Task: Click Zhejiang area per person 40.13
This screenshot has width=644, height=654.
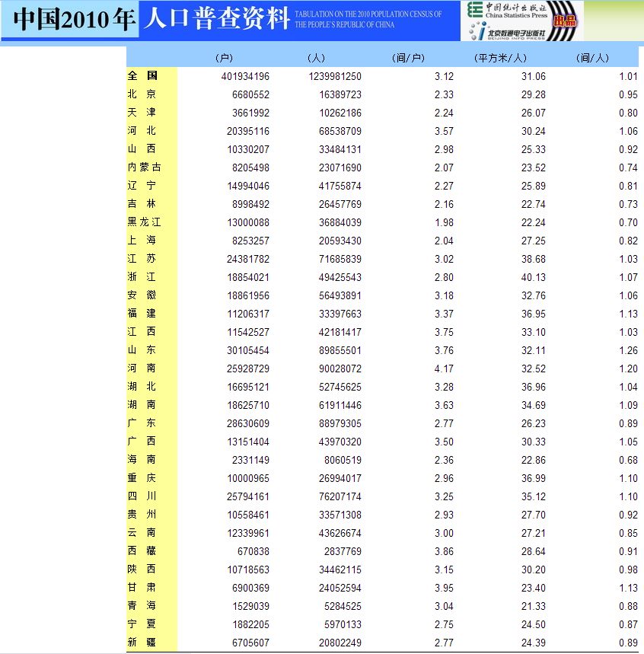Action: pyautogui.click(x=534, y=277)
